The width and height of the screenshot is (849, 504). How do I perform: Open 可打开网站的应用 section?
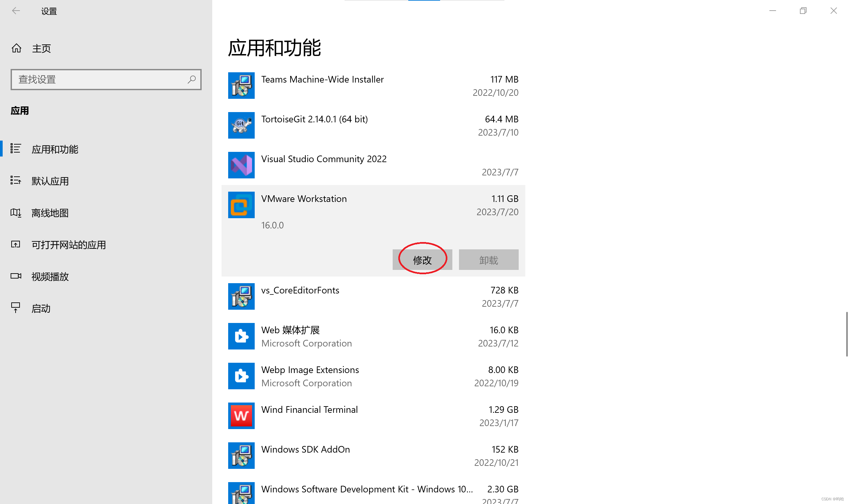69,244
